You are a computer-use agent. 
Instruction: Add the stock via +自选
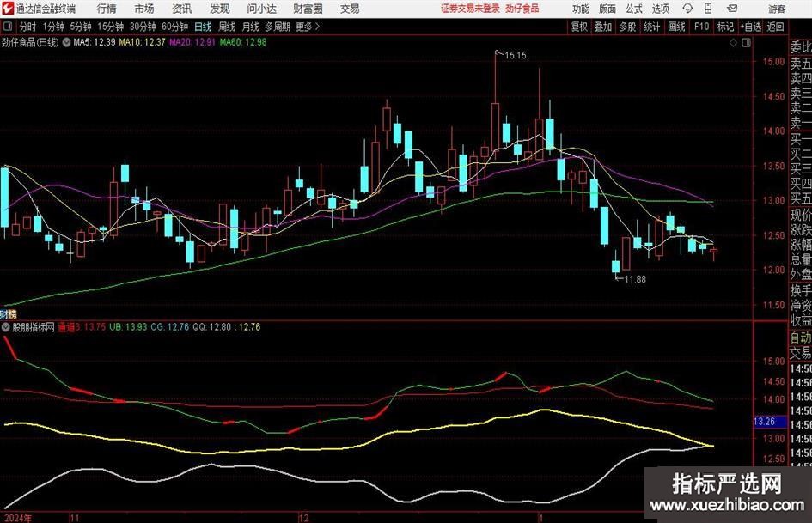pos(750,27)
